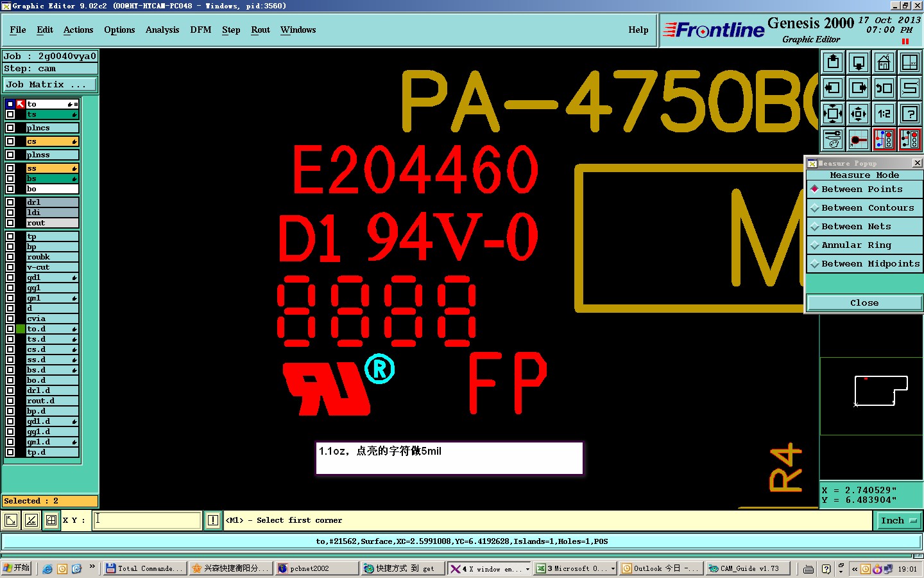
Task: Click the diagonal arrow coordinate mode icon
Action: (x=11, y=520)
